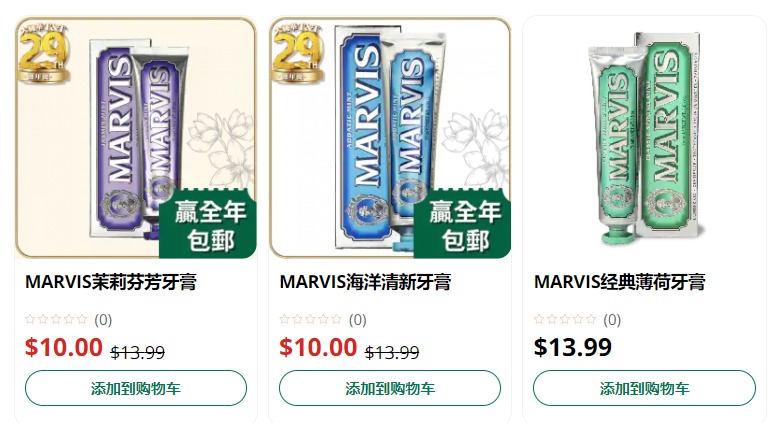Viewport: 772px width, 423px height.
Task: Open the MARVIS海洋清新牙膏 product title
Action: (365, 282)
